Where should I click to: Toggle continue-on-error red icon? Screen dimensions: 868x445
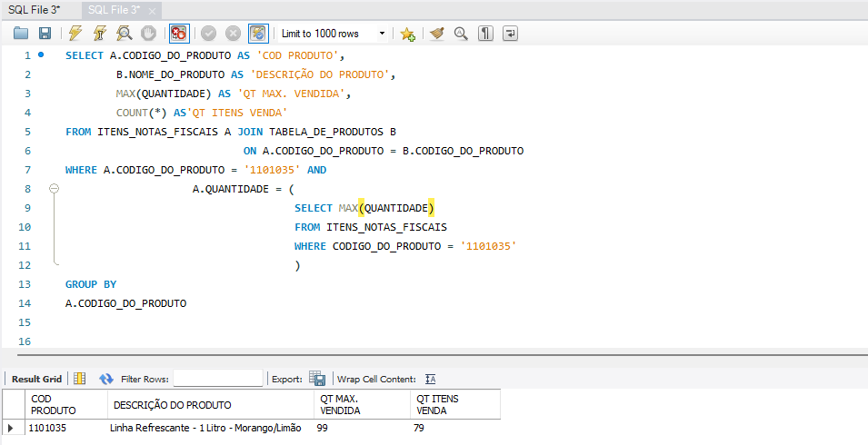pos(179,34)
